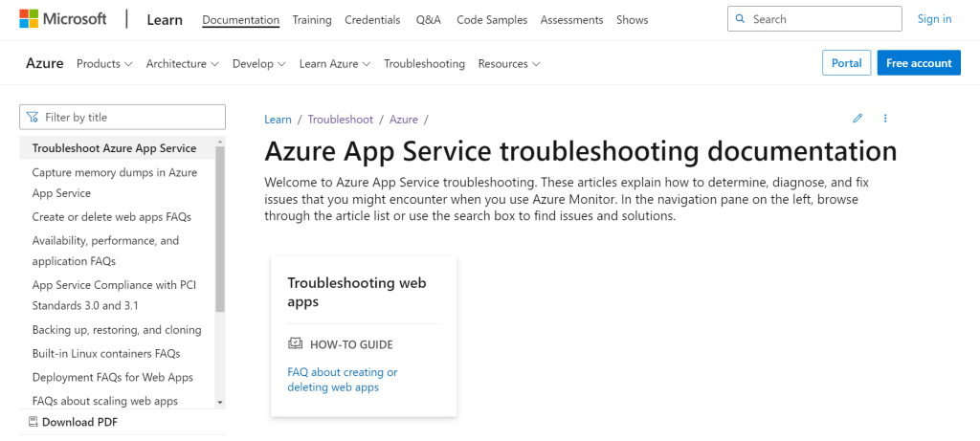Click the search magnifier icon
The width and height of the screenshot is (980, 441).
[x=741, y=19]
